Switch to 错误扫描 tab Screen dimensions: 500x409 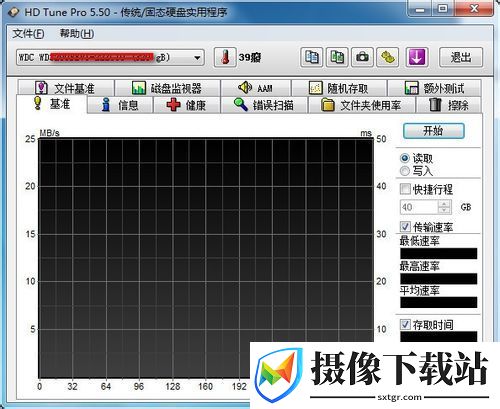pyautogui.click(x=264, y=105)
